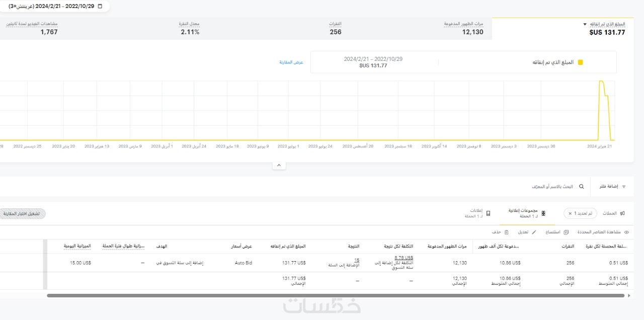The height and width of the screenshot is (320, 644).
Task: Open the date range picker 2022/10/29 – 2024/2/21
Action: pos(55,7)
